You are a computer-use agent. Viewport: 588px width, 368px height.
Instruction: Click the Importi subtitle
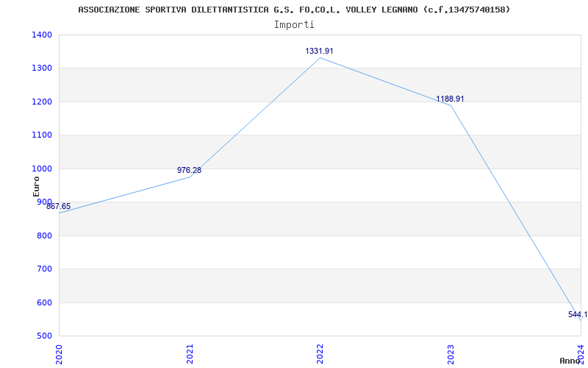click(294, 25)
